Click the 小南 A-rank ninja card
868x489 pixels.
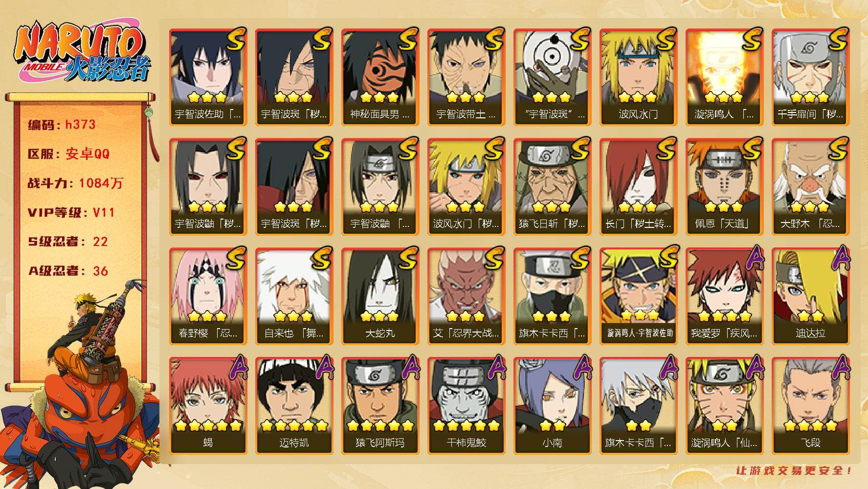(x=552, y=406)
